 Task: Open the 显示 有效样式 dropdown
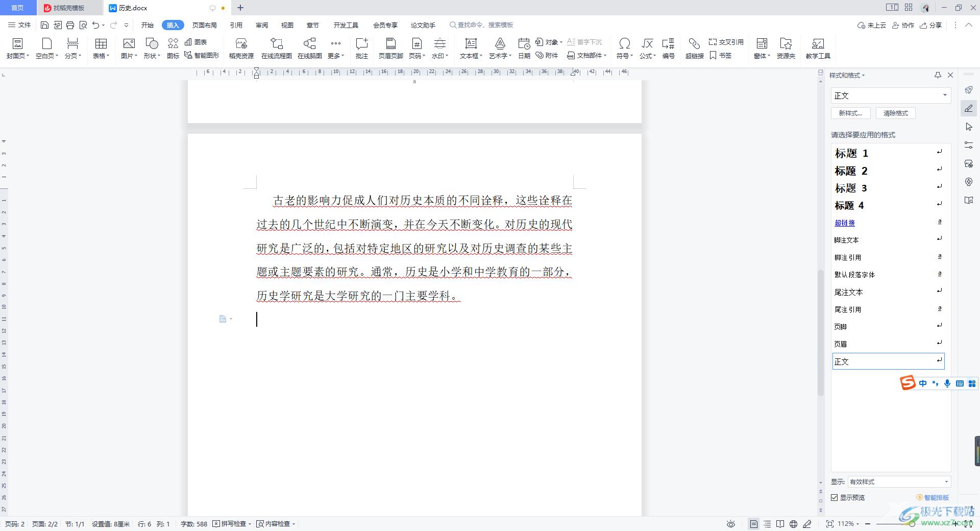pos(899,481)
